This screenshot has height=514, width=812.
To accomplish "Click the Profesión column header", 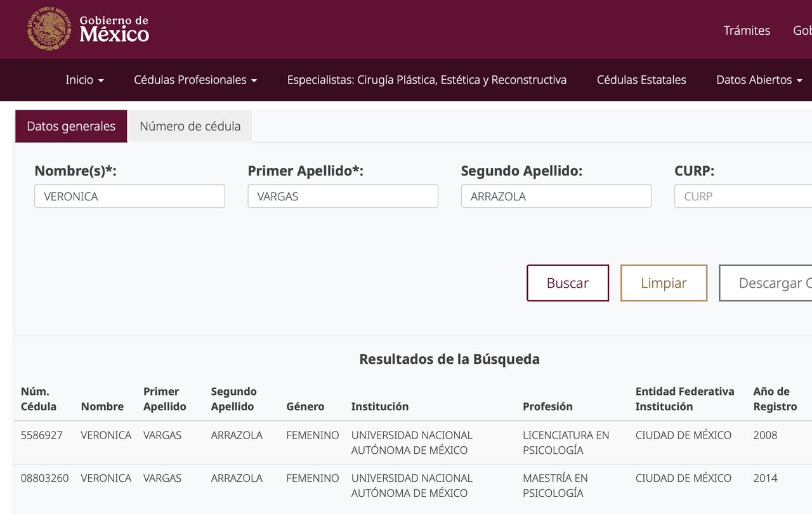I will (547, 407).
